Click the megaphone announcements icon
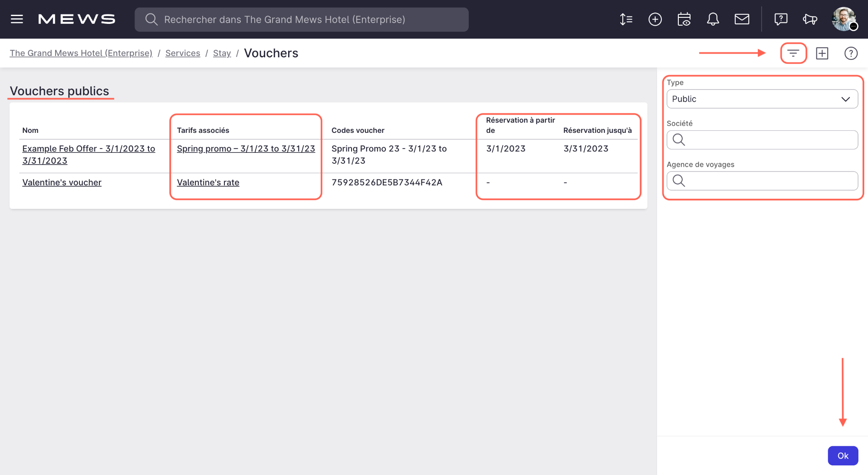The width and height of the screenshot is (868, 475). pyautogui.click(x=810, y=19)
